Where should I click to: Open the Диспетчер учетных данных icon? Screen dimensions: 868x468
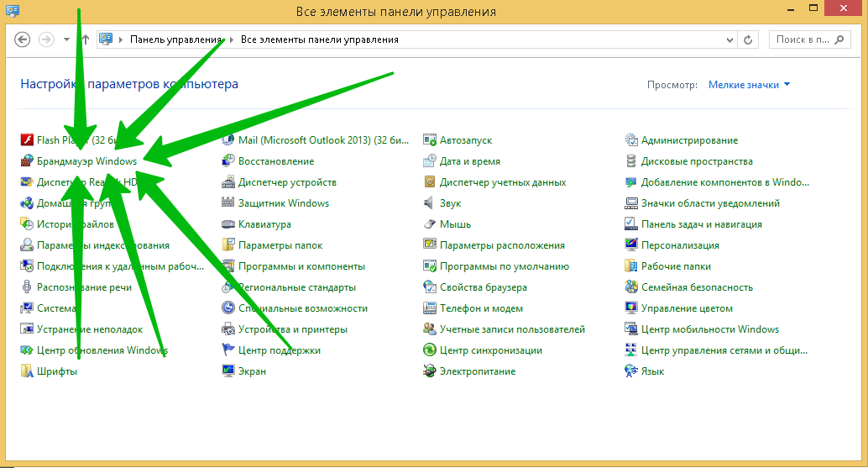(x=430, y=182)
